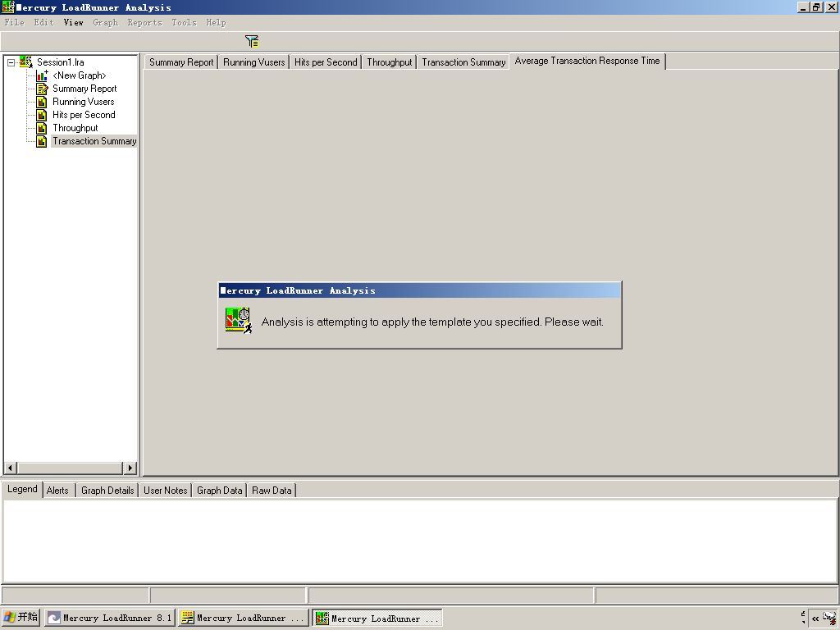
Task: Switch to the second Mercury LoadRunner taskbar button
Action: pos(244,618)
